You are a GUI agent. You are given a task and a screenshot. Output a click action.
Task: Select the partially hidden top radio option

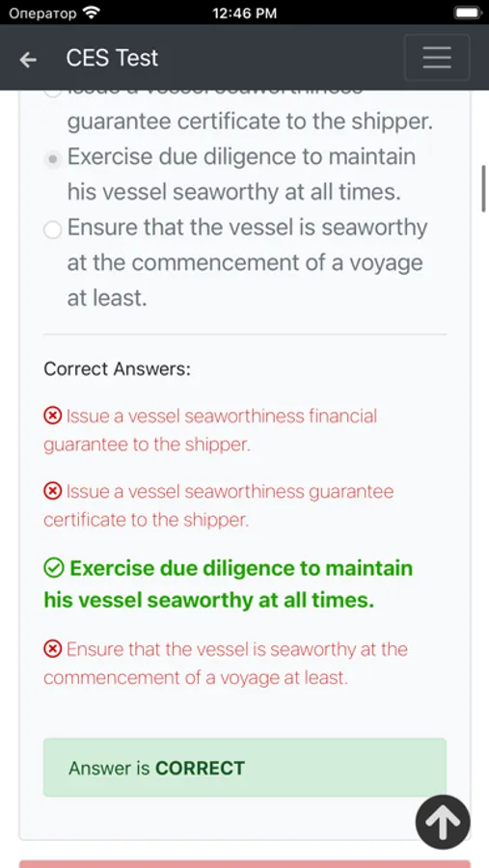tap(53, 92)
